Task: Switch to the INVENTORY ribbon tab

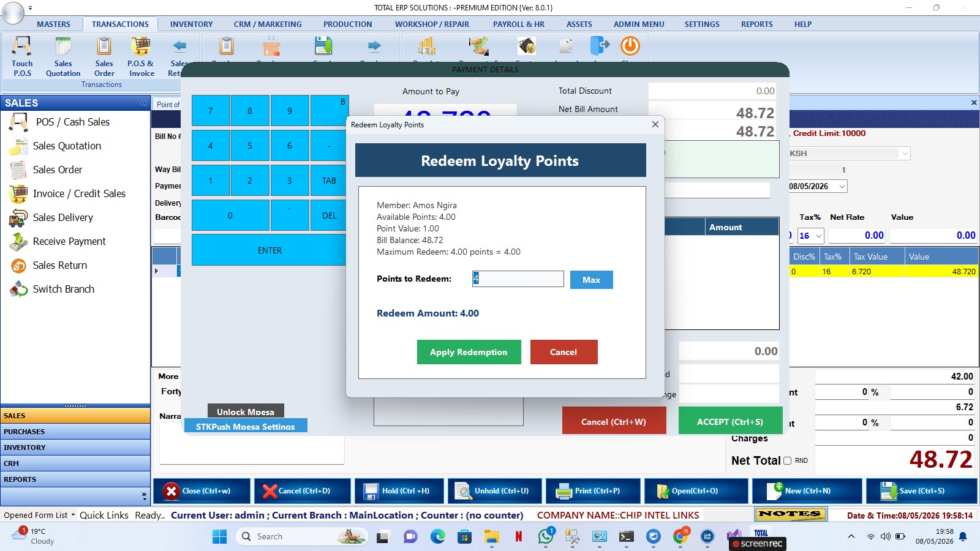Action: (x=191, y=24)
